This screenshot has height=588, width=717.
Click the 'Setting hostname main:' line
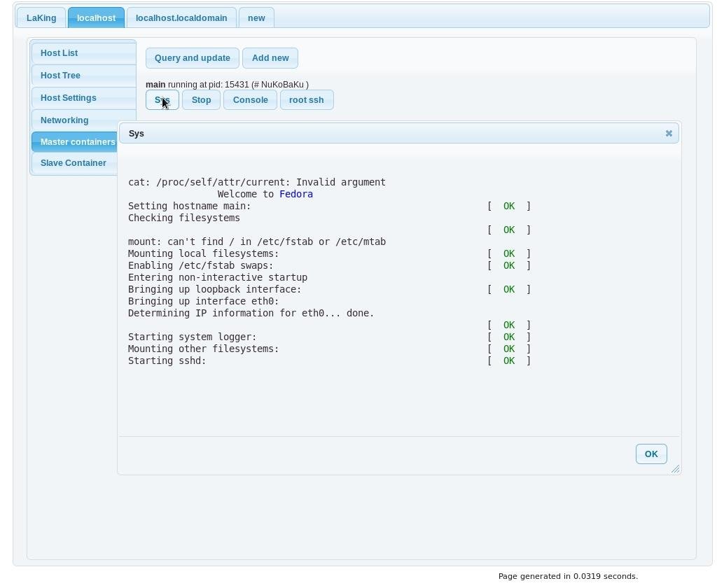coord(189,206)
